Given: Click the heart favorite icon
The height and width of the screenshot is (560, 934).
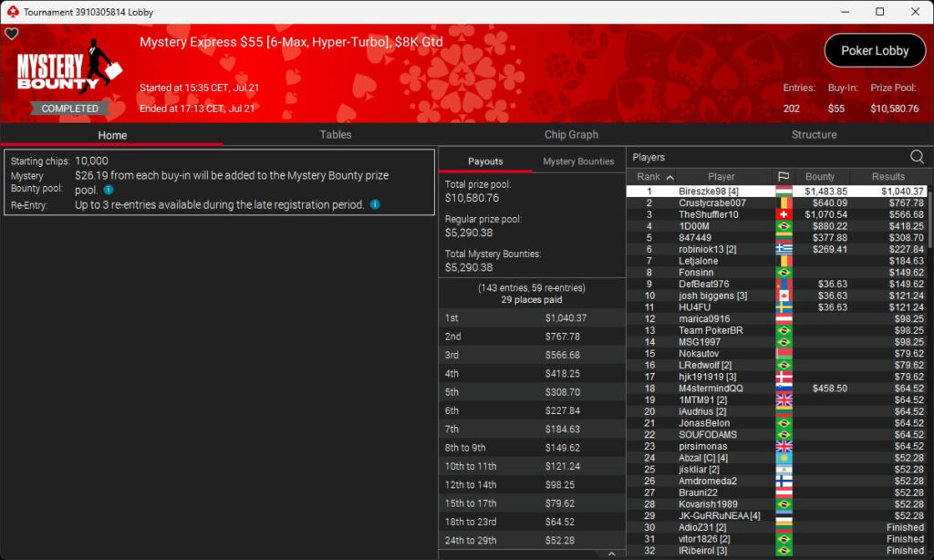Looking at the screenshot, I should coord(12,34).
